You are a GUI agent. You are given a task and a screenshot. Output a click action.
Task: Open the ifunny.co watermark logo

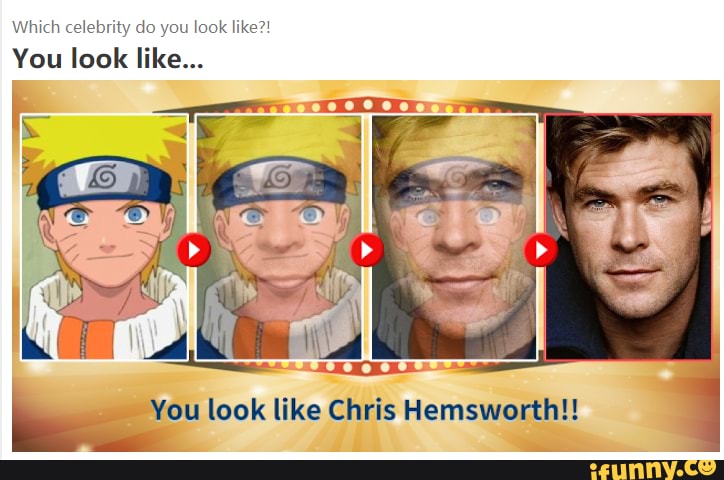click(653, 469)
